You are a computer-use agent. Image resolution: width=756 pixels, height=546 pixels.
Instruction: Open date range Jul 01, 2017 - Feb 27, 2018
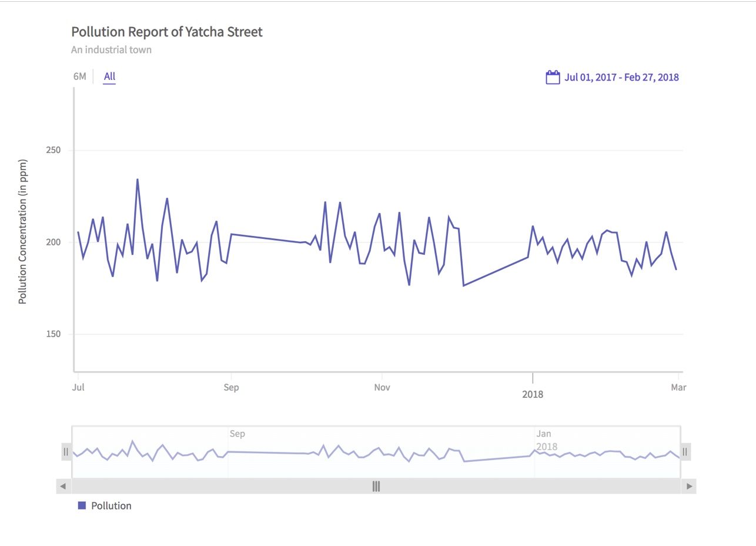pos(621,77)
